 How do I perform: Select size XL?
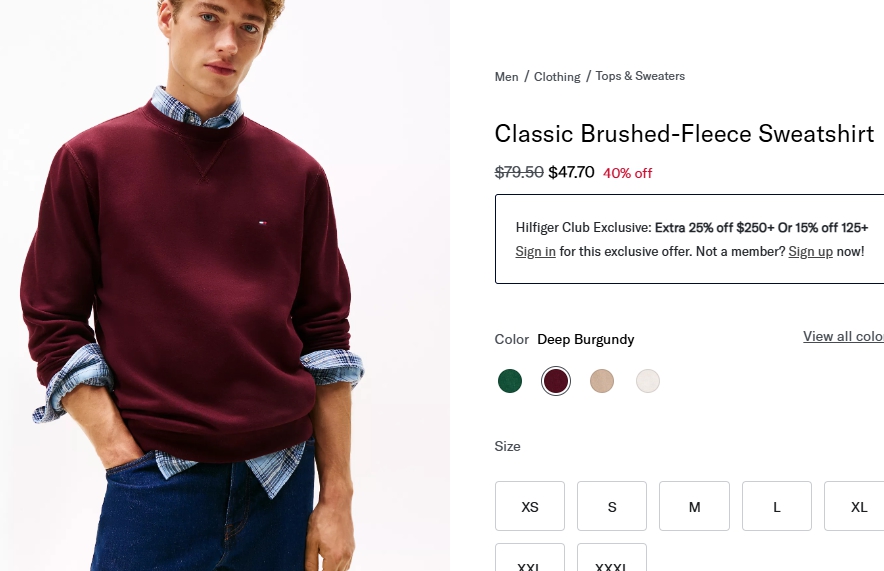tap(857, 506)
